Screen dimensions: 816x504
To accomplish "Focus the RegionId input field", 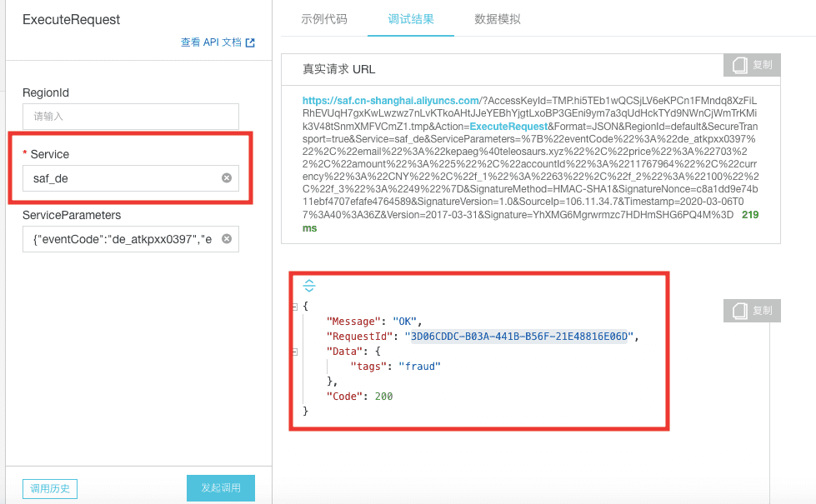I will point(131,117).
